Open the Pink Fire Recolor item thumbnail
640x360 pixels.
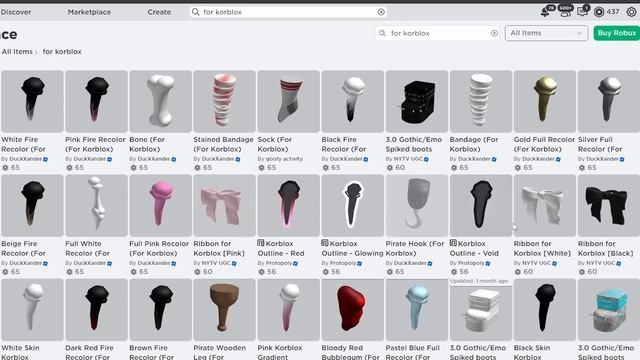pos(96,101)
